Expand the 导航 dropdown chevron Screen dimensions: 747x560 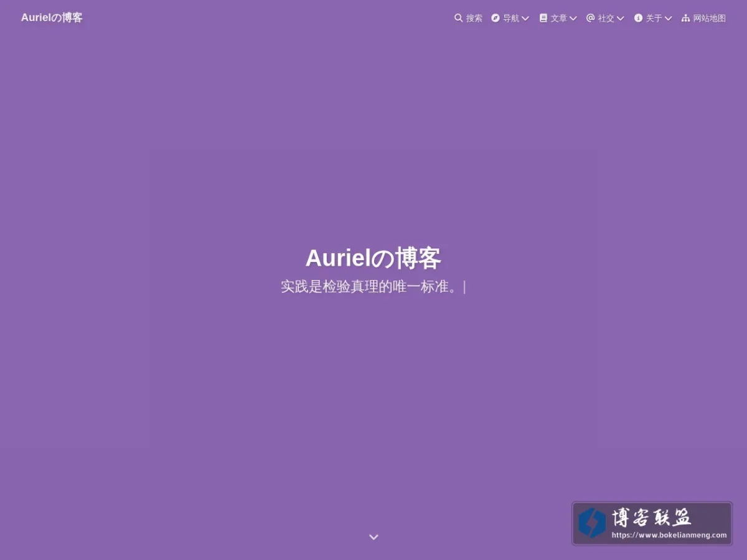pos(525,19)
